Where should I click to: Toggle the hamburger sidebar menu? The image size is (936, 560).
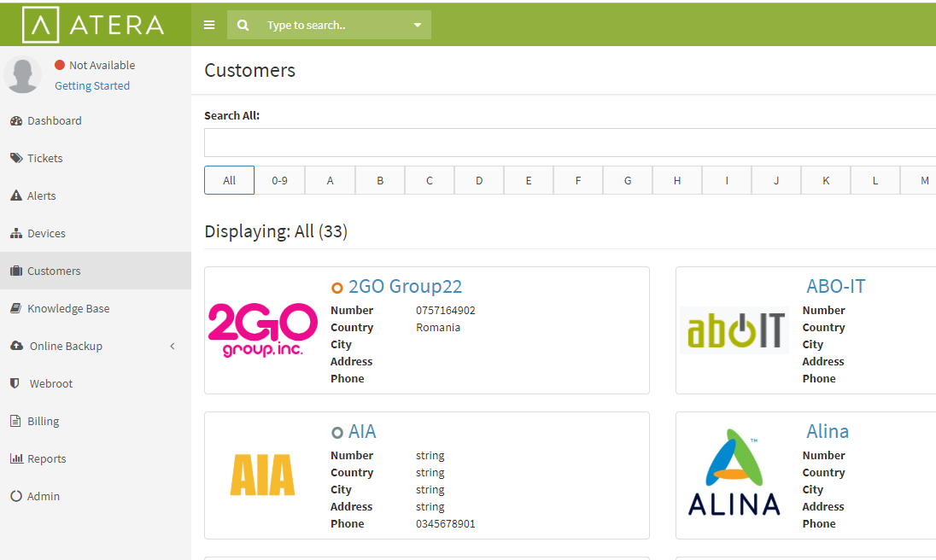pyautogui.click(x=209, y=25)
